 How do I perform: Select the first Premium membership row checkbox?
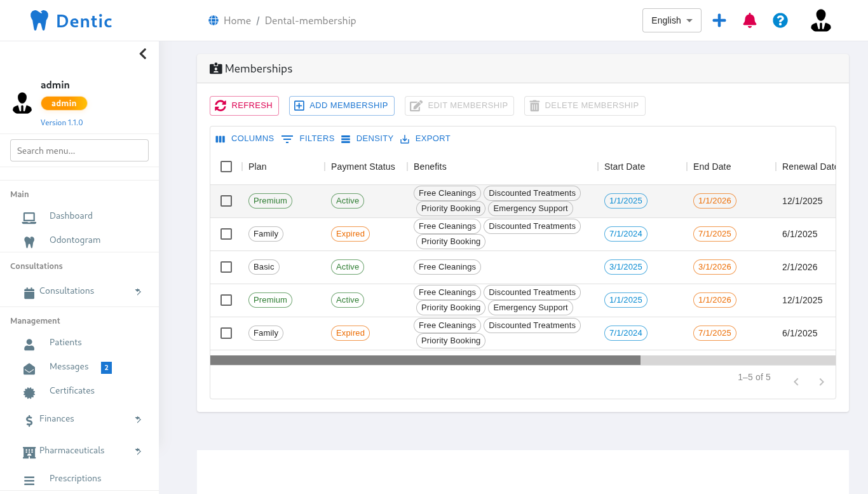(x=226, y=201)
